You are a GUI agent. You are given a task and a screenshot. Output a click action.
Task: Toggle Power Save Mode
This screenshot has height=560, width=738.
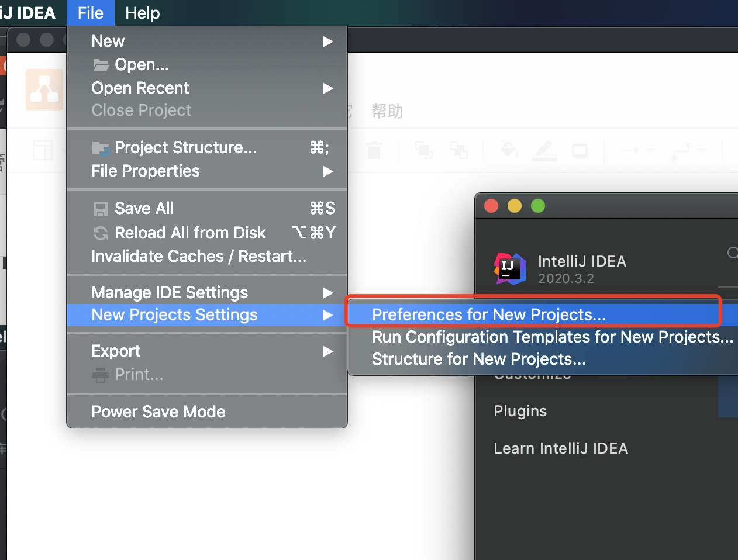pyautogui.click(x=207, y=412)
